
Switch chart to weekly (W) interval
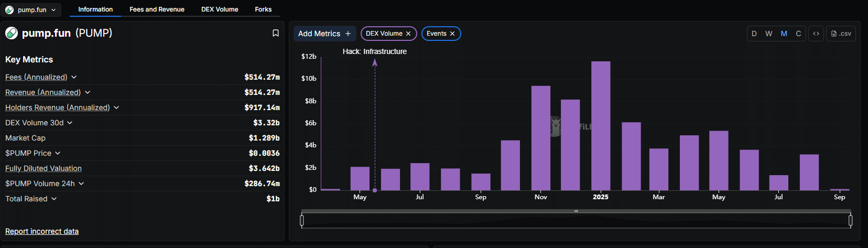tap(768, 34)
